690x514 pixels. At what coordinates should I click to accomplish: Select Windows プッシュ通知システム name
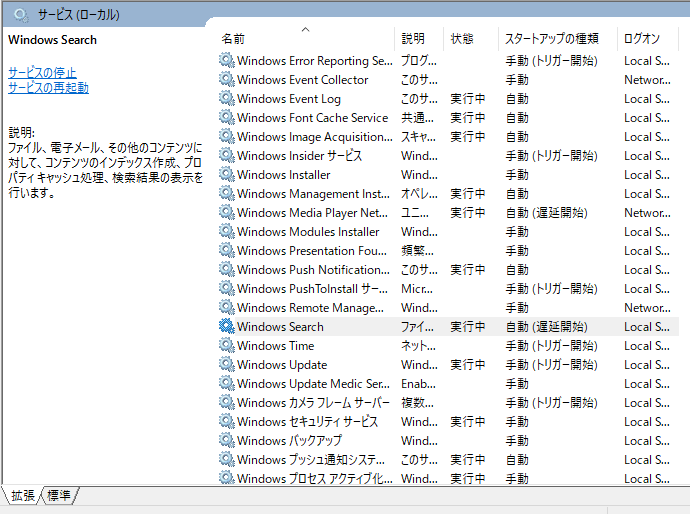[311, 460]
